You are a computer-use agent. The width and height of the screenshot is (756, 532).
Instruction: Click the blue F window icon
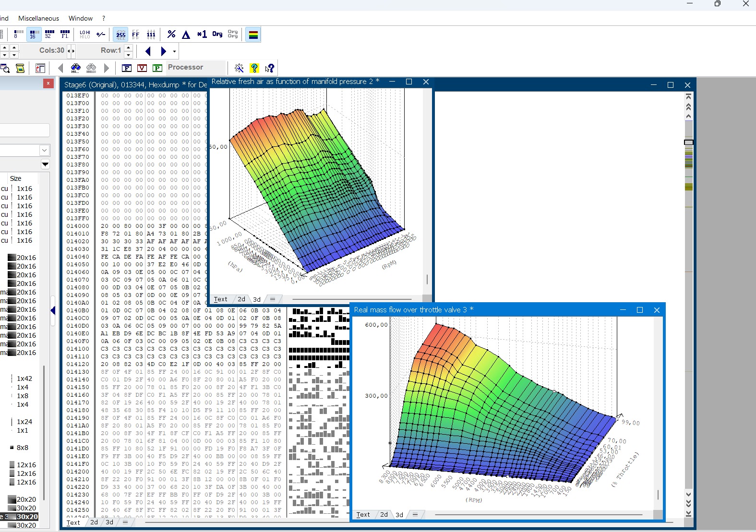[x=127, y=68]
